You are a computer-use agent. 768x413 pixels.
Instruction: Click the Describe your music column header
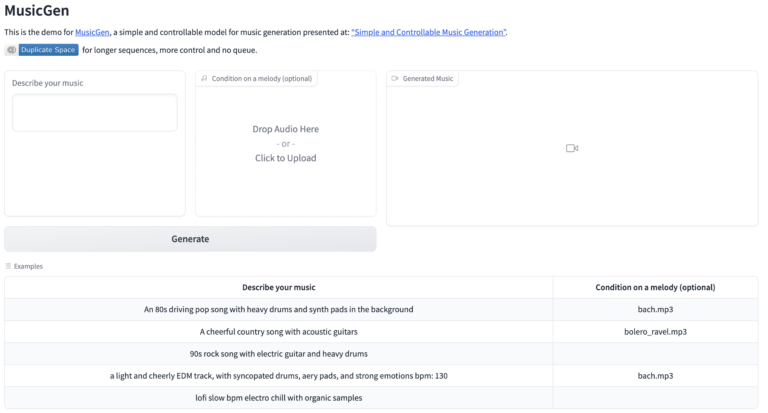(x=278, y=288)
